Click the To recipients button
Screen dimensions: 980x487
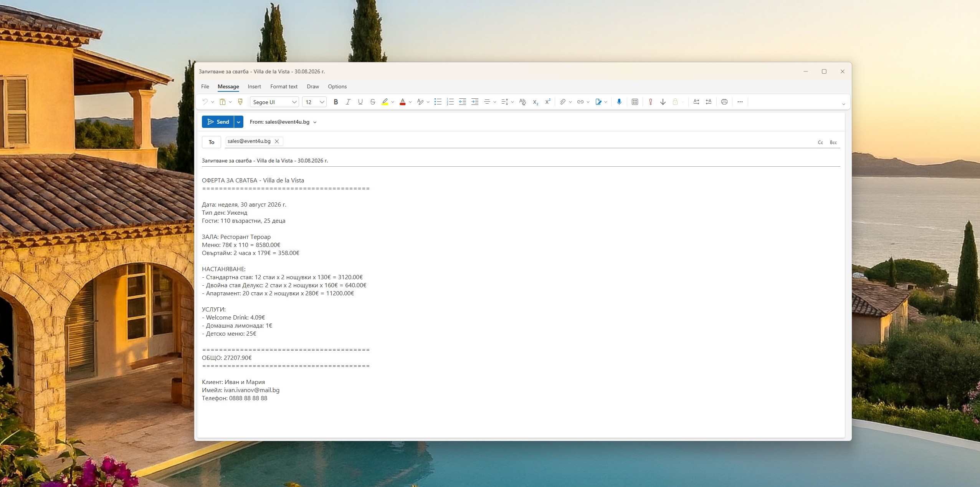coord(211,142)
